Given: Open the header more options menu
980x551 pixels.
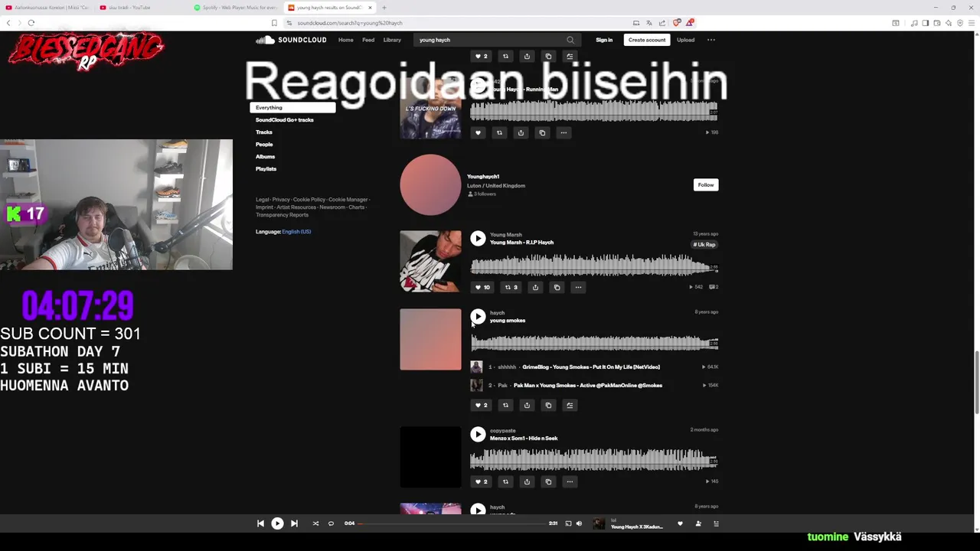Looking at the screenshot, I should (x=711, y=40).
